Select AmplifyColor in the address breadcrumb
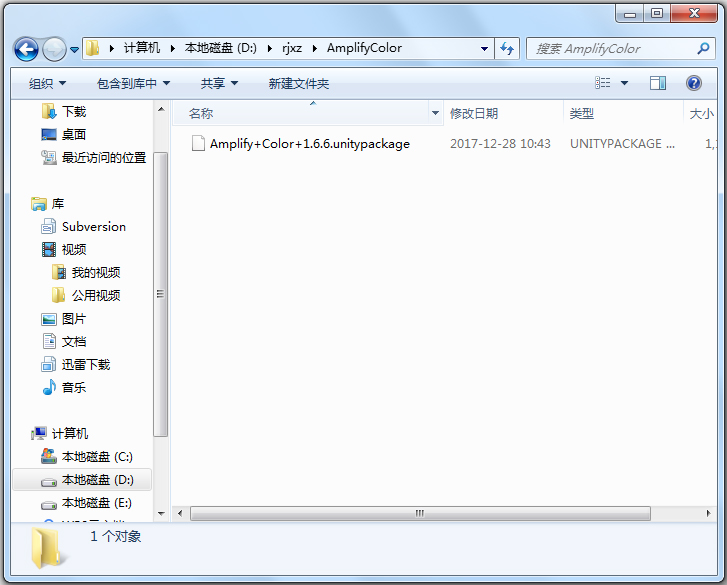This screenshot has width=727, height=585. 364,48
